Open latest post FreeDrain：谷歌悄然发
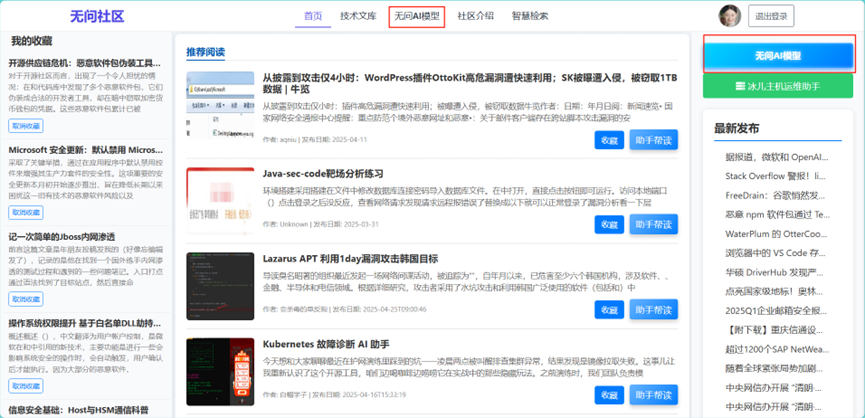865x418 pixels. (x=775, y=195)
